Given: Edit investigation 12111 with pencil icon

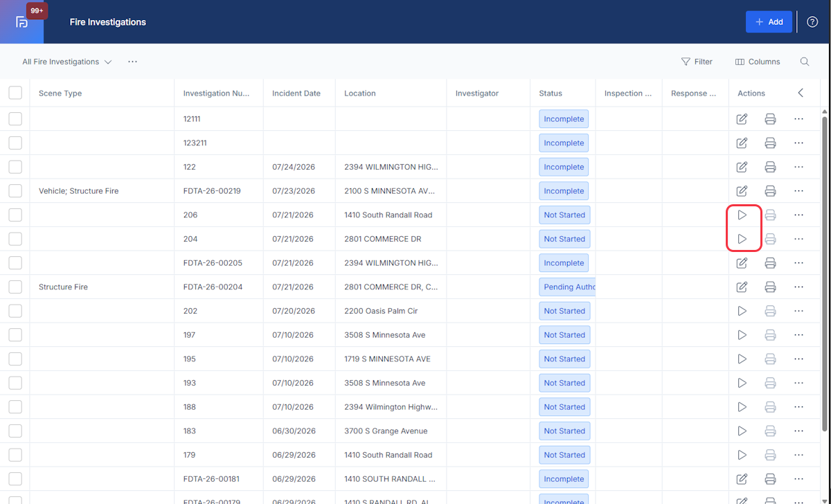Looking at the screenshot, I should 742,119.
